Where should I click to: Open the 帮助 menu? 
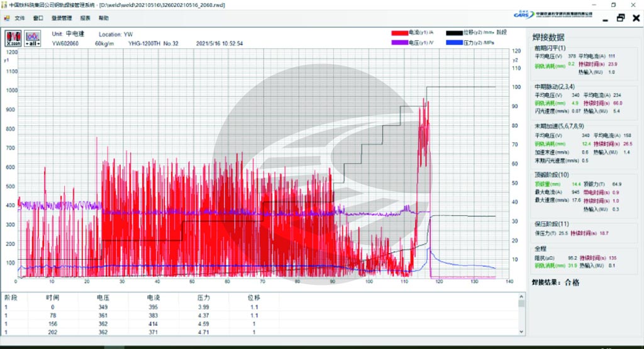coord(104,18)
